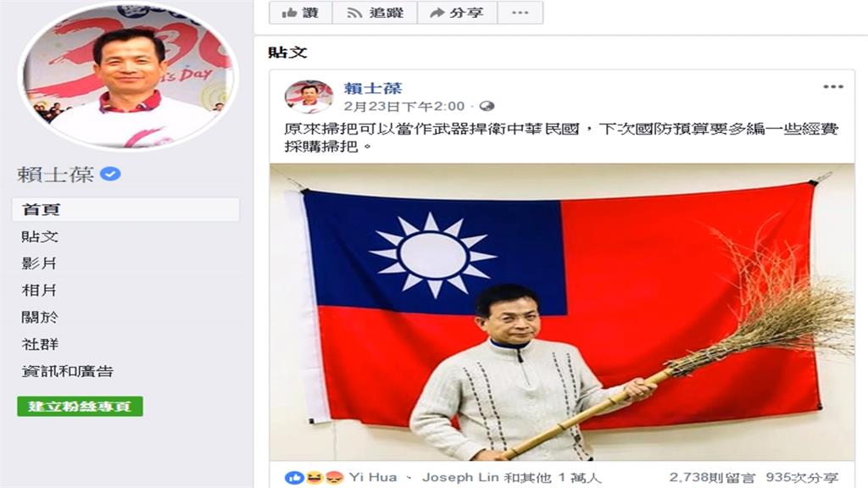This screenshot has height=488, width=868.
Task: Click the 讚 thumbs-up like button
Action: (x=301, y=13)
